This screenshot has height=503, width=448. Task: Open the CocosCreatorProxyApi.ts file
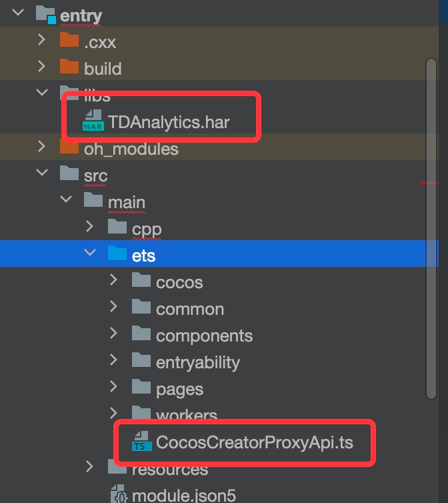[x=254, y=442]
